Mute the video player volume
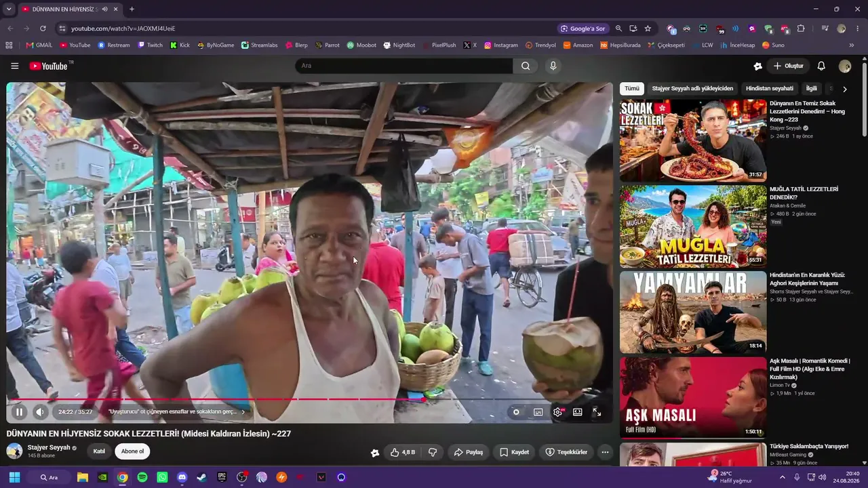Screen dimensions: 868x488 click(40, 411)
